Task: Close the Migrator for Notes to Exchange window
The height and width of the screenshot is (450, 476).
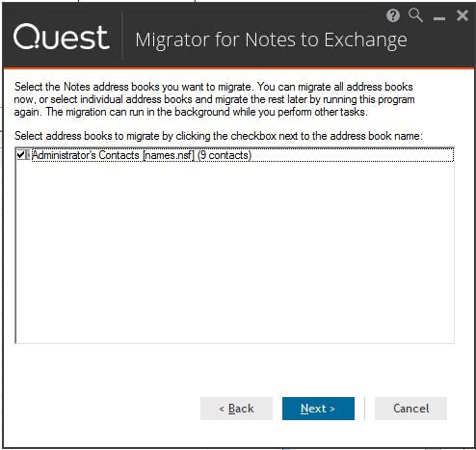Action: [463, 15]
